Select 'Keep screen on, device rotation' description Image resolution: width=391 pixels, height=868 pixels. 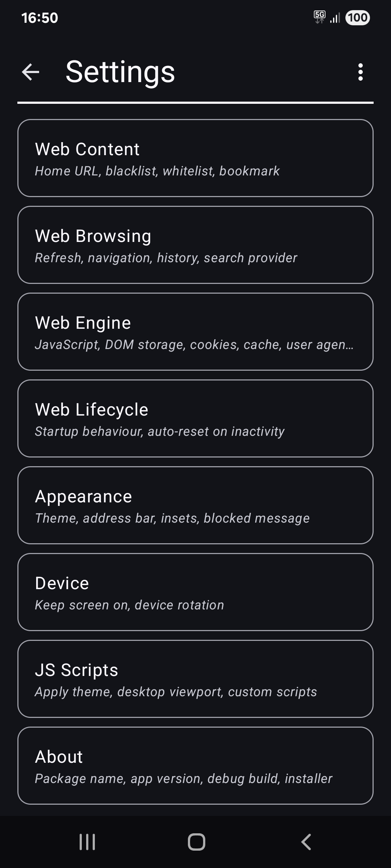click(x=129, y=605)
